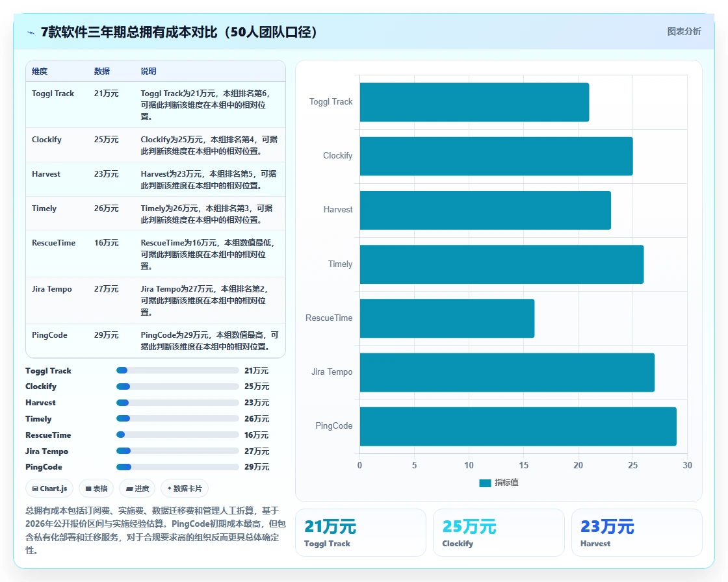Image resolution: width=728 pixels, height=582 pixels.
Task: Click the Jira Tempo chart bar
Action: 507,372
